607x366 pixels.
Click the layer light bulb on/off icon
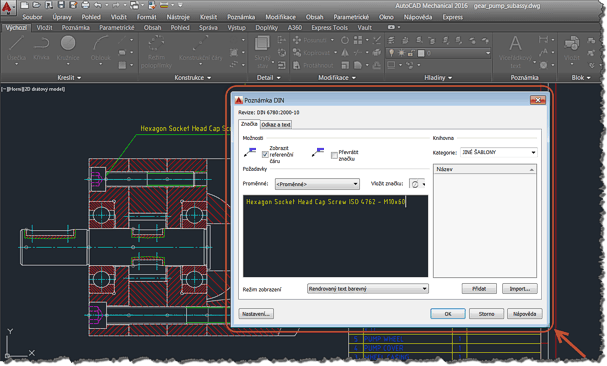[x=392, y=53]
